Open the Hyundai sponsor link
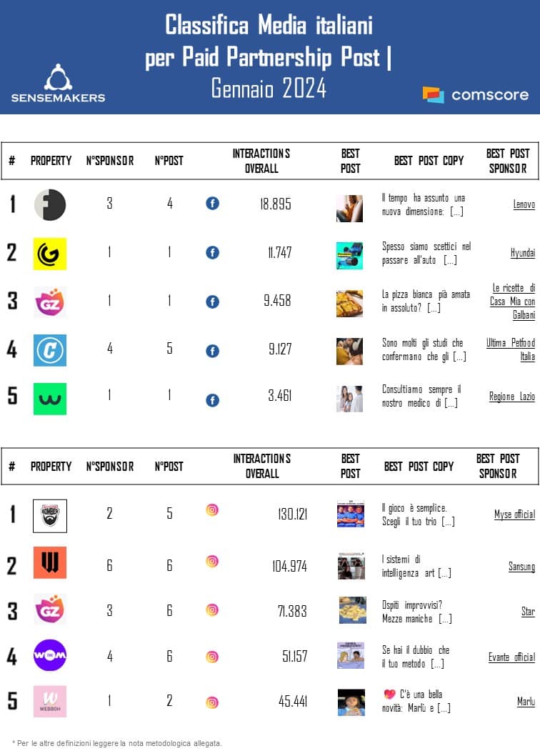This screenshot has height=756, width=540. pyautogui.click(x=522, y=253)
